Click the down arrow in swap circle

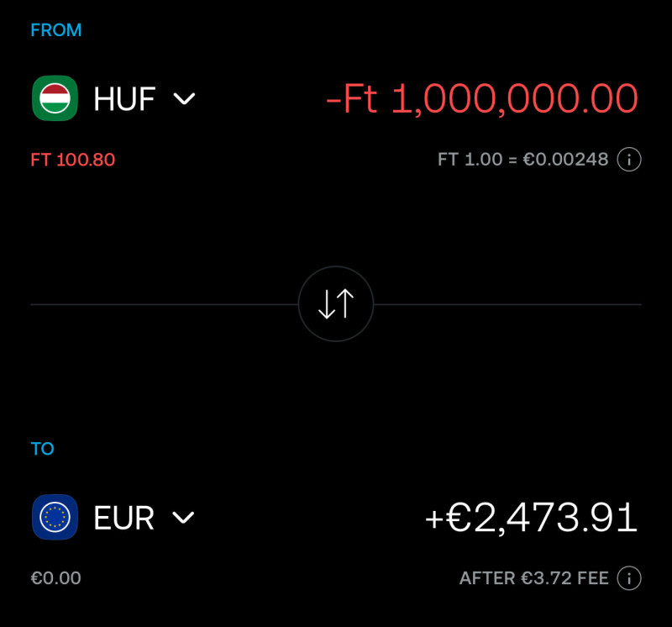327,304
